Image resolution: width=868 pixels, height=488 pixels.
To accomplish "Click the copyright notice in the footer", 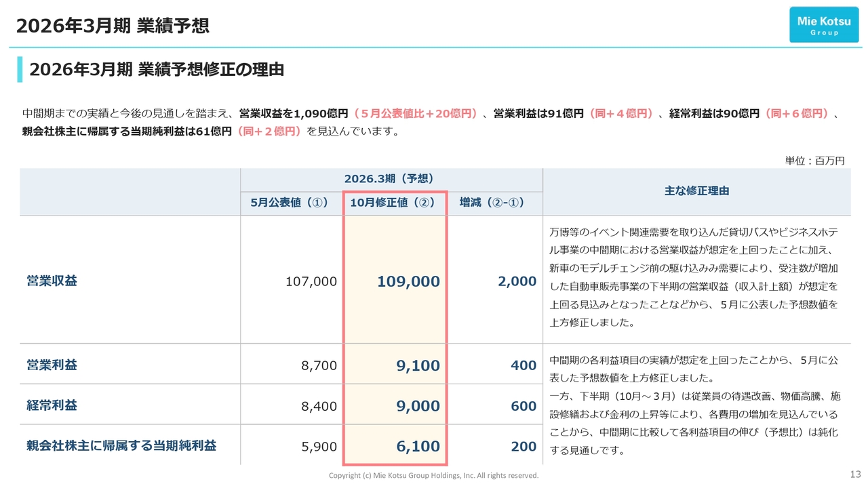I will (433, 476).
